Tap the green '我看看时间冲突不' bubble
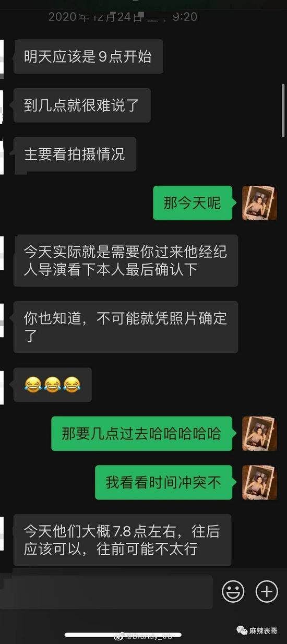287x644 pixels. click(x=164, y=482)
